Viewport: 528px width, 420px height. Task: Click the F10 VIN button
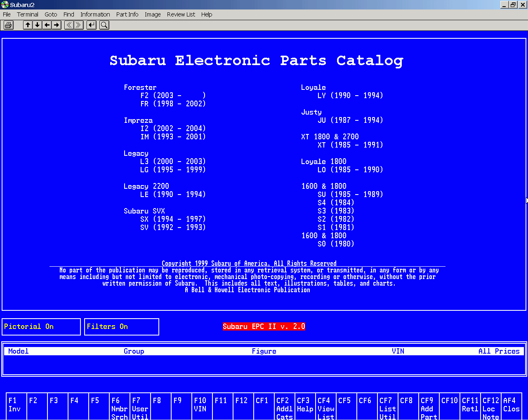(x=202, y=406)
